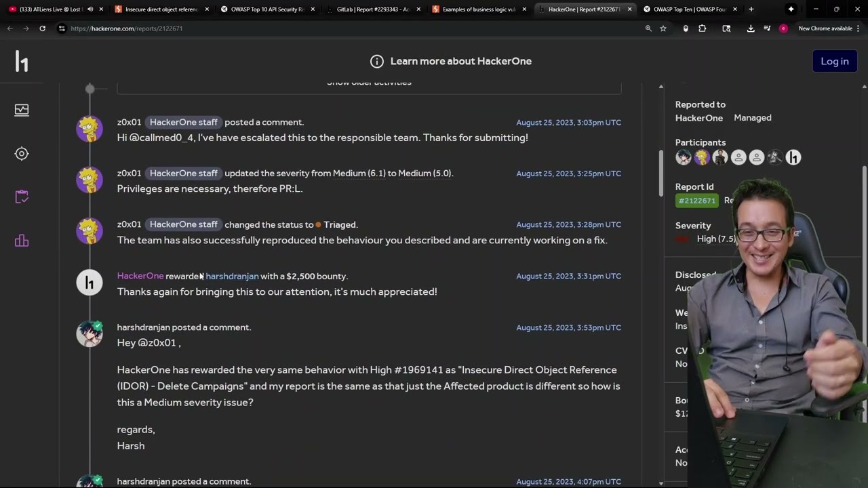
Task: Click the address bar URL field
Action: point(353,28)
